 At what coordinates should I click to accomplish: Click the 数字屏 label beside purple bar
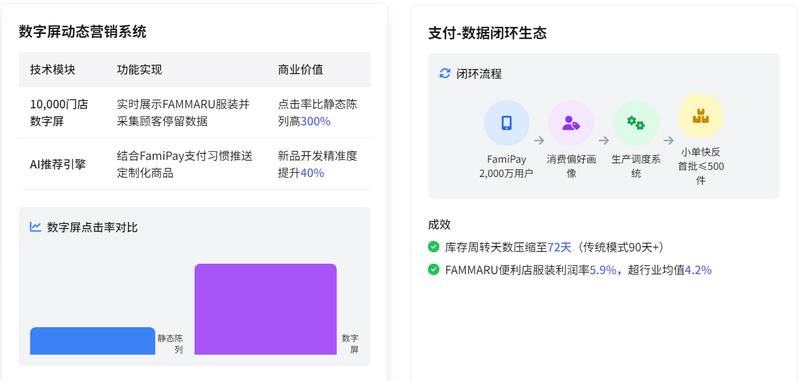pos(350,344)
